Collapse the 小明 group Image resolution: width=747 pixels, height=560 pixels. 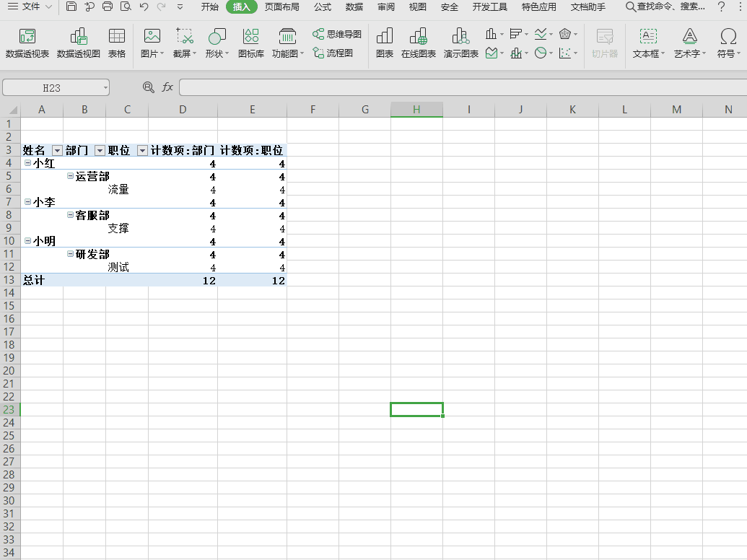tap(27, 241)
